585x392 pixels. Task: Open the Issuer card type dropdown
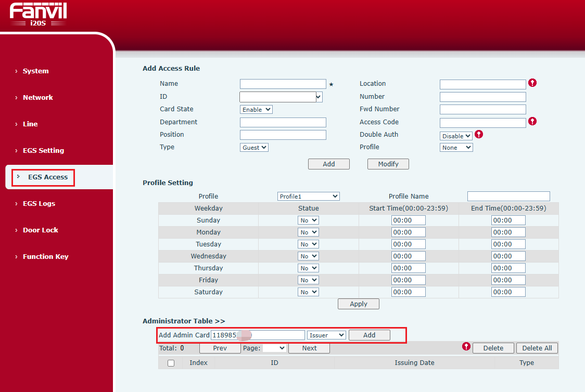click(326, 335)
